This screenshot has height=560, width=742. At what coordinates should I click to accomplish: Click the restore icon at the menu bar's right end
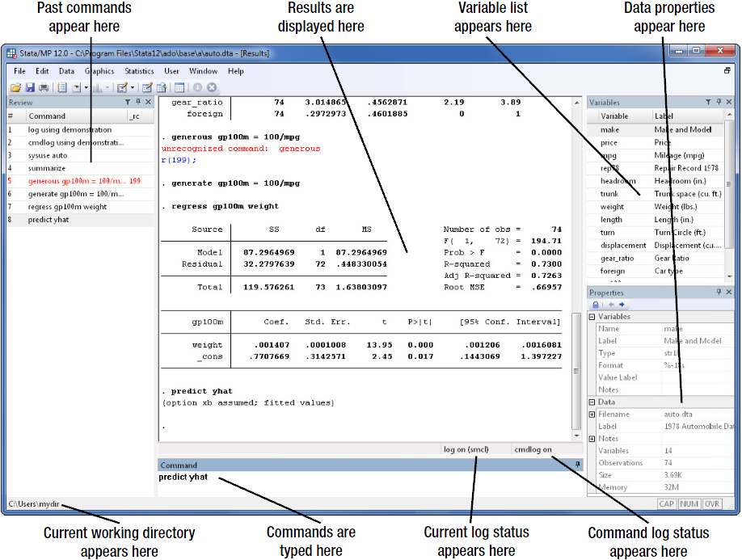coord(727,71)
